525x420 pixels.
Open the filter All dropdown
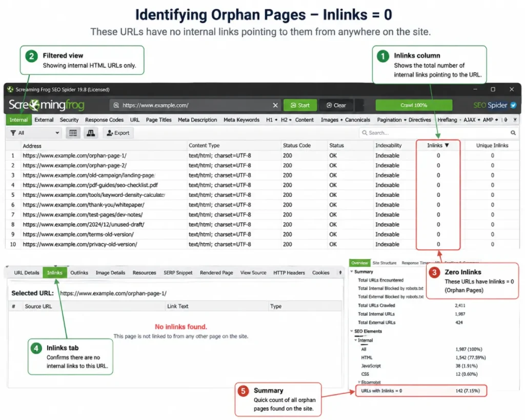[x=35, y=133]
